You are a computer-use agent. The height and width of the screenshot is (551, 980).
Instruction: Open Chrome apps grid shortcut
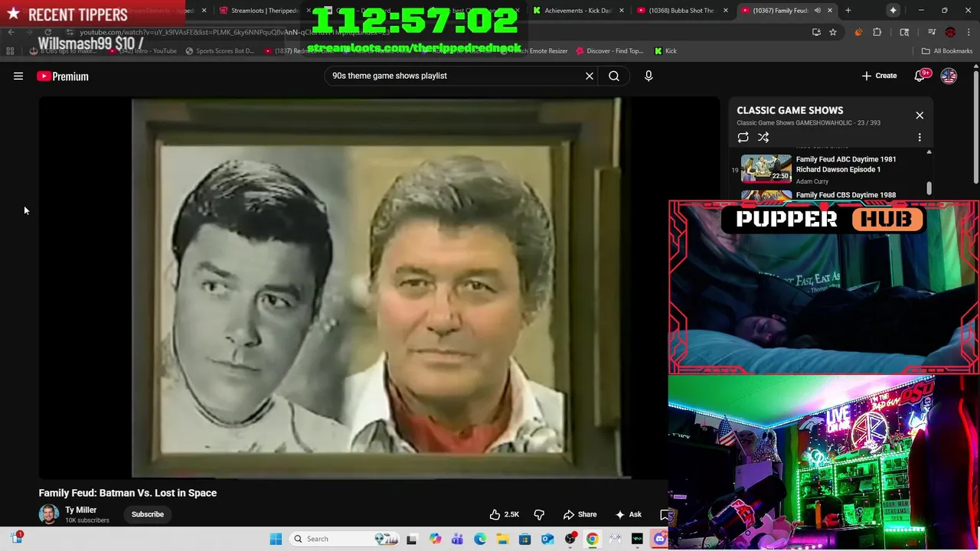tap(10, 51)
